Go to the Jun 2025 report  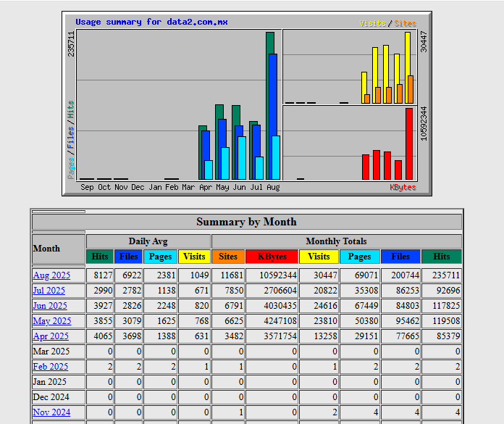click(x=50, y=306)
